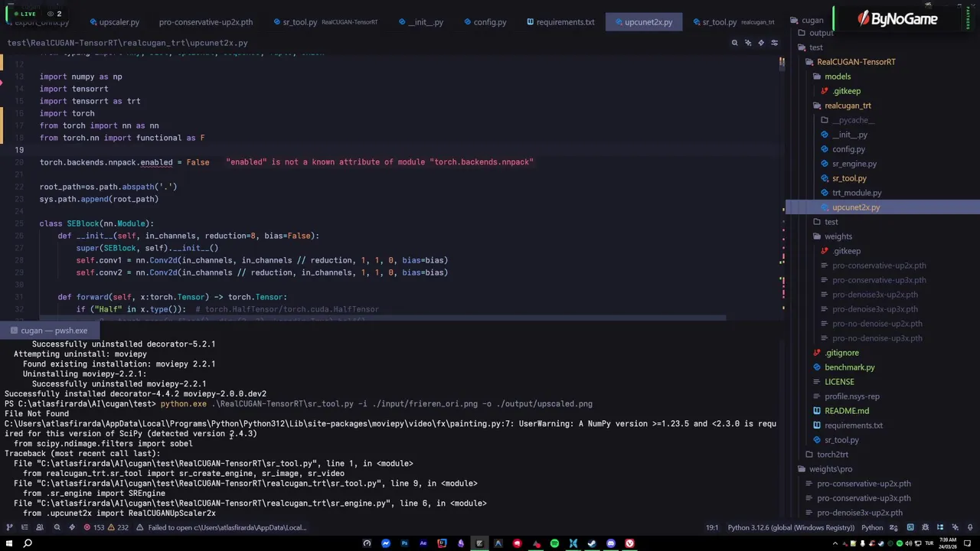The image size is (980, 551).
Task: Open README.md in the project tree
Action: point(846,411)
